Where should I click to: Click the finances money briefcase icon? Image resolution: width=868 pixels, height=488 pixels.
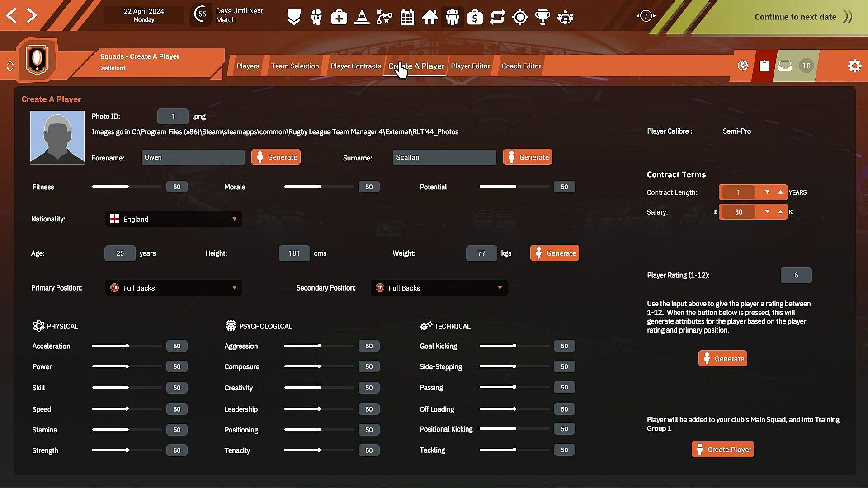coord(475,17)
